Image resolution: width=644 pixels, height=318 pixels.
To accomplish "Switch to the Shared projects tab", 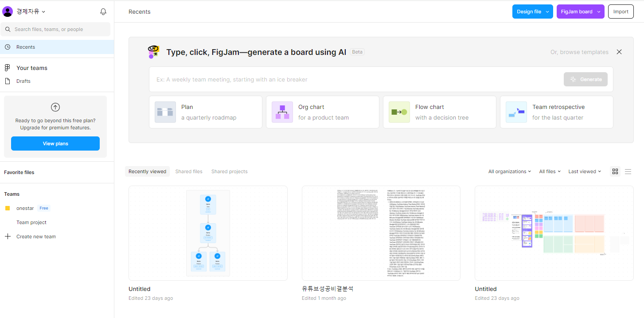I will click(x=229, y=171).
